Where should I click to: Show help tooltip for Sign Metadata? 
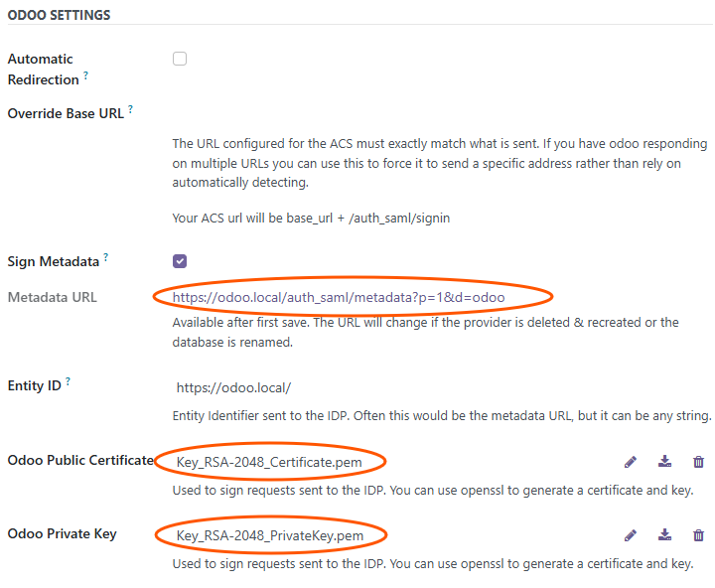point(106,258)
